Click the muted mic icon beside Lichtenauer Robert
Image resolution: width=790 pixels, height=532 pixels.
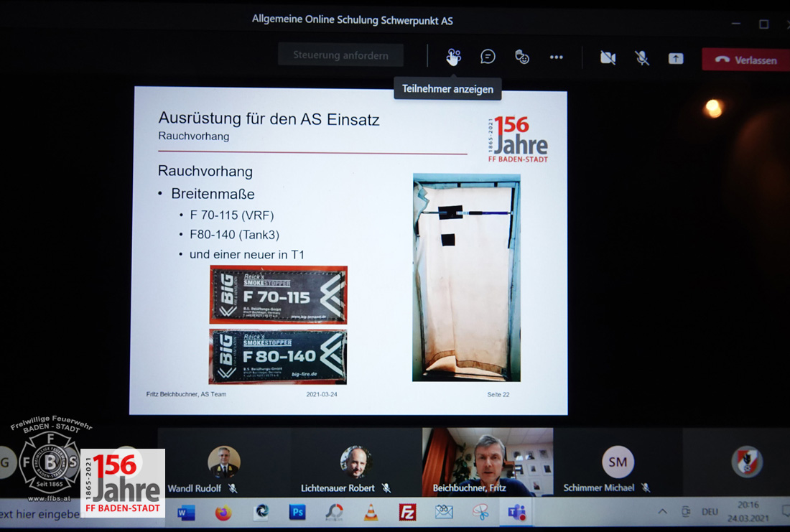(386, 487)
